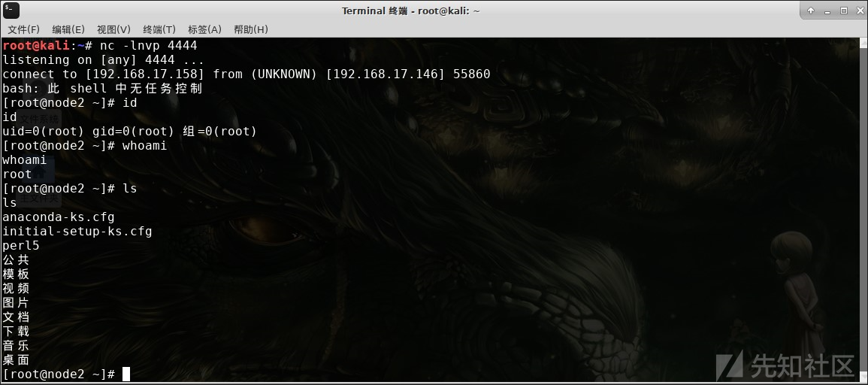Click the terminal app icon in title bar
The image size is (868, 385).
tap(11, 10)
